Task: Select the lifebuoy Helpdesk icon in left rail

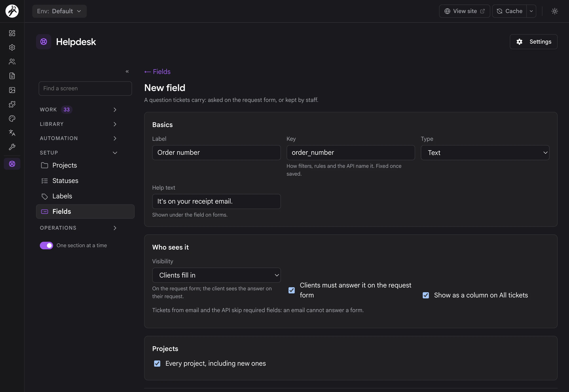Action: [x=12, y=164]
